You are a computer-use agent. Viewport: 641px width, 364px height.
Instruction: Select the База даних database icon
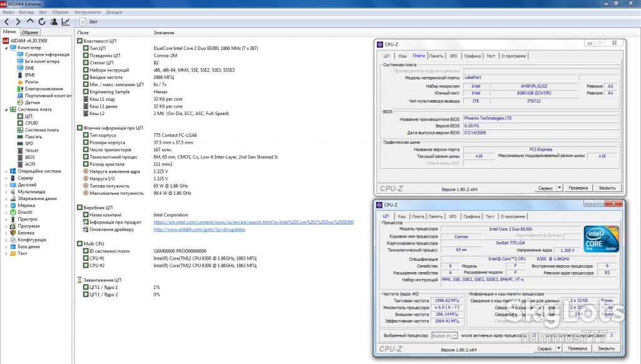(x=13, y=246)
